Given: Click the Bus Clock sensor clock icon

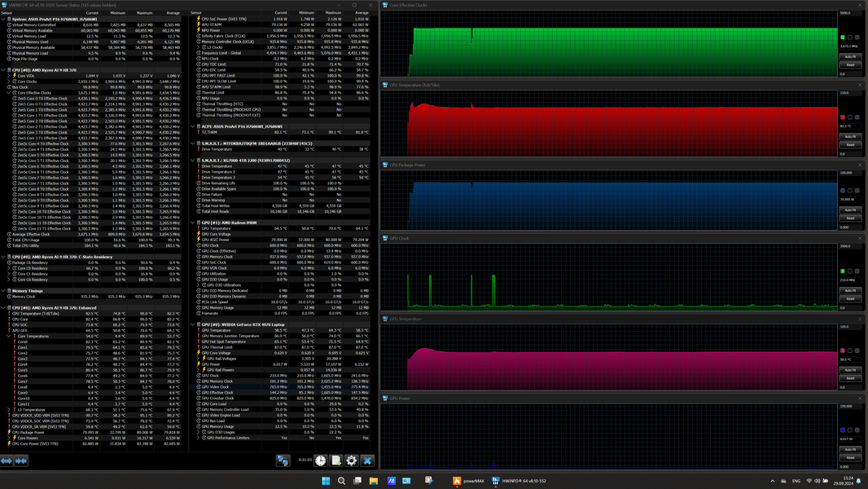Looking at the screenshot, I should click(x=9, y=87).
